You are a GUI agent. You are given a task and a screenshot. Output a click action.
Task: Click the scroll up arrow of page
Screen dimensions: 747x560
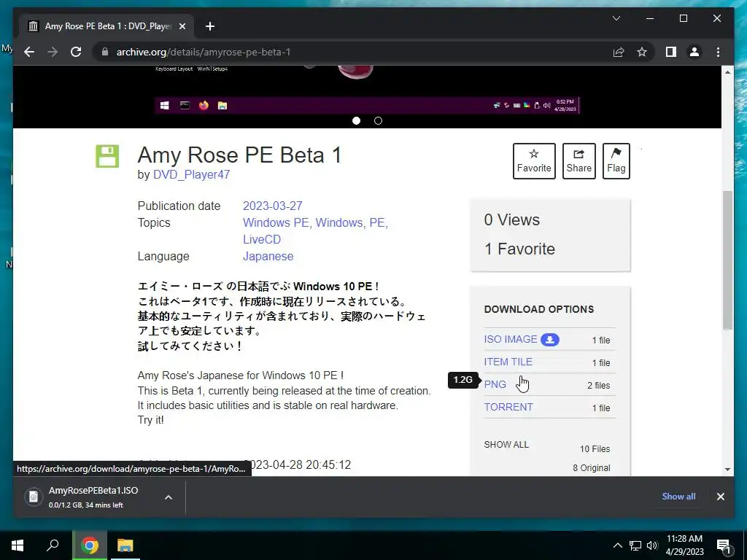coord(727,72)
